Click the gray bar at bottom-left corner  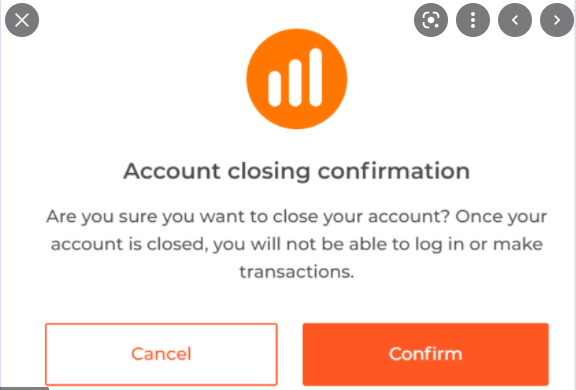coord(24,388)
